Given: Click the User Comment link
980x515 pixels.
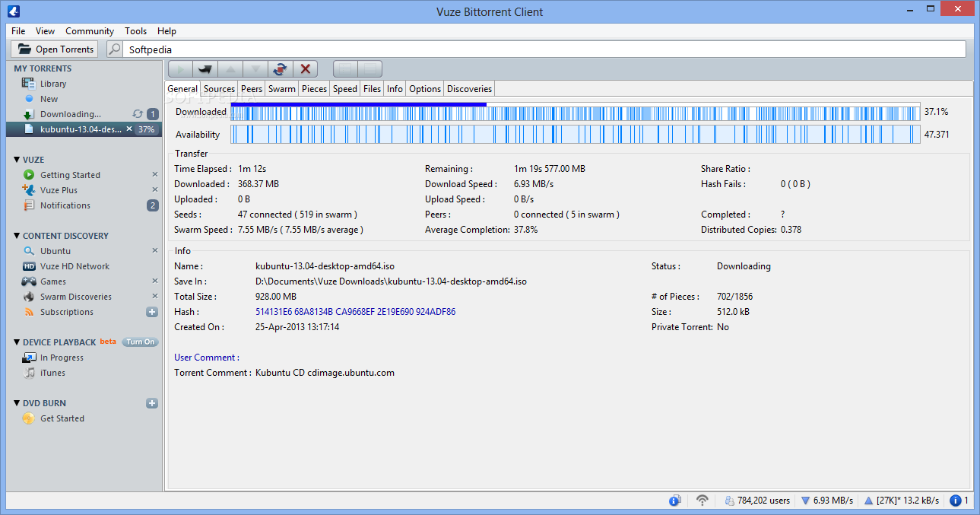Looking at the screenshot, I should click(207, 358).
